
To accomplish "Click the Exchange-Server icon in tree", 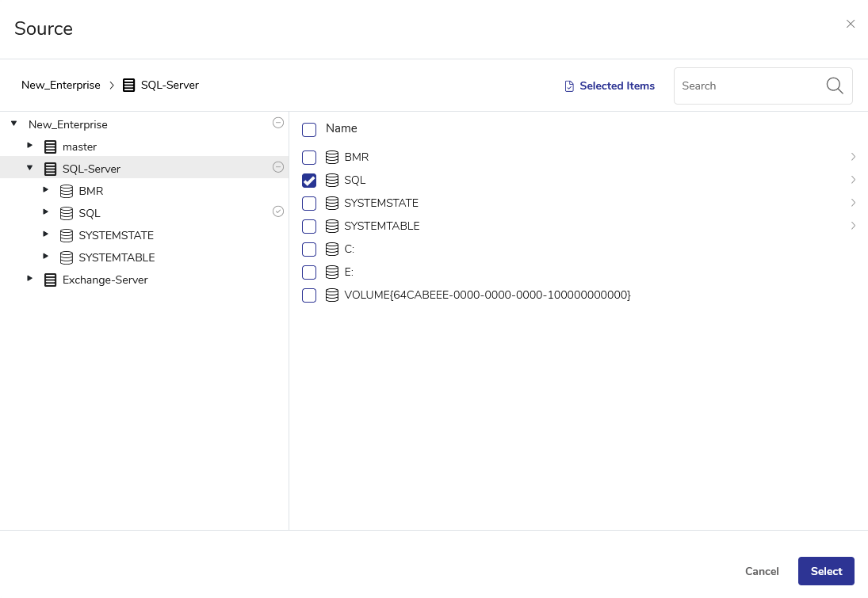I will [x=51, y=280].
